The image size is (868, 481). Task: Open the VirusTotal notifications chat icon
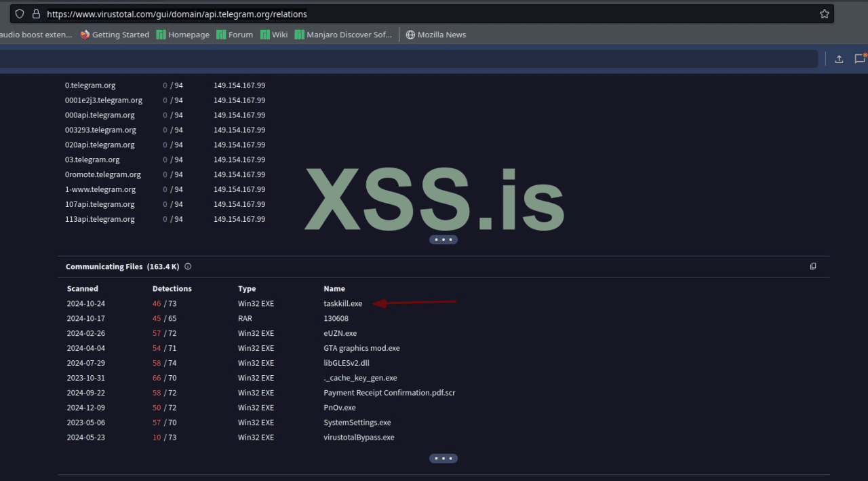coord(860,58)
